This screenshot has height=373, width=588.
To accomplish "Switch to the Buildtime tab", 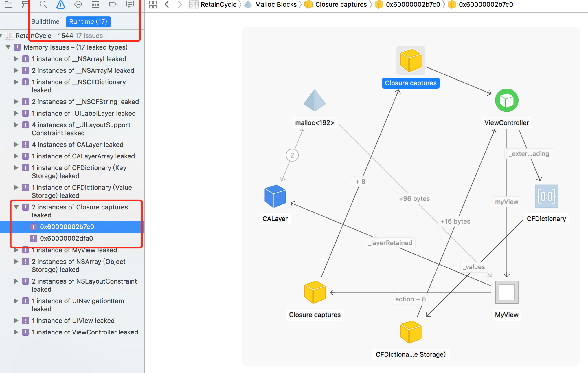I will pyautogui.click(x=45, y=22).
